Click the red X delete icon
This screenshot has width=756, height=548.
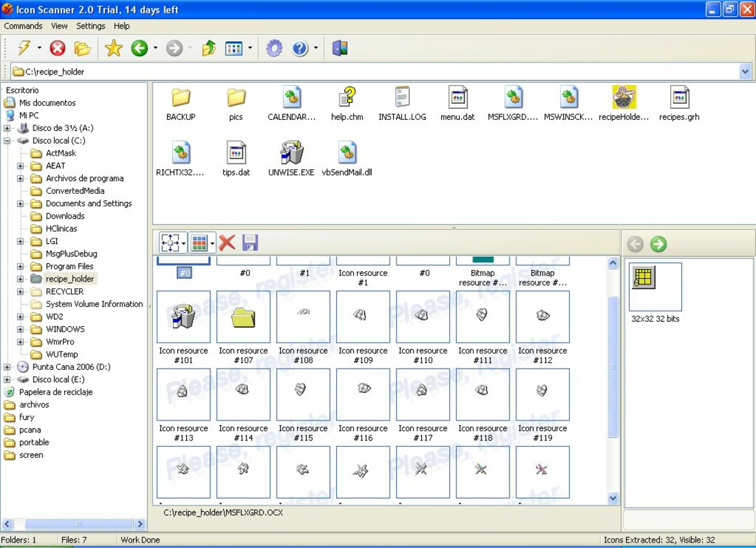tap(227, 242)
